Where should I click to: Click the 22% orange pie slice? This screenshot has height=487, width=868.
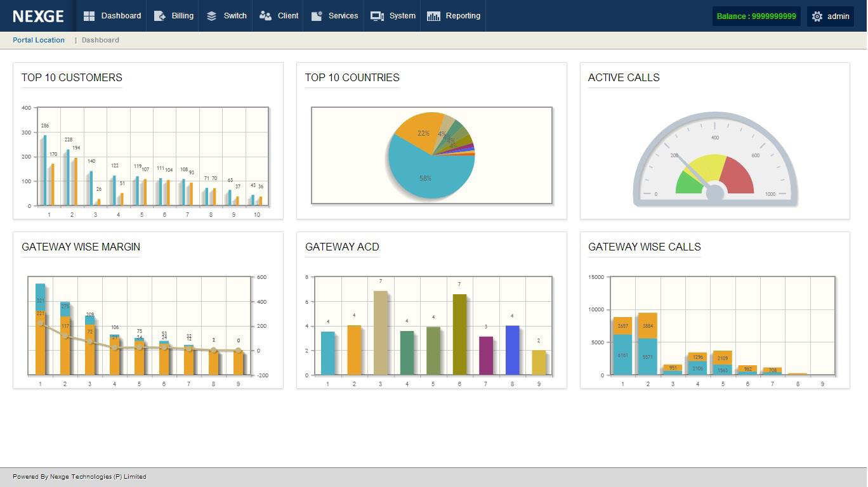click(x=419, y=131)
